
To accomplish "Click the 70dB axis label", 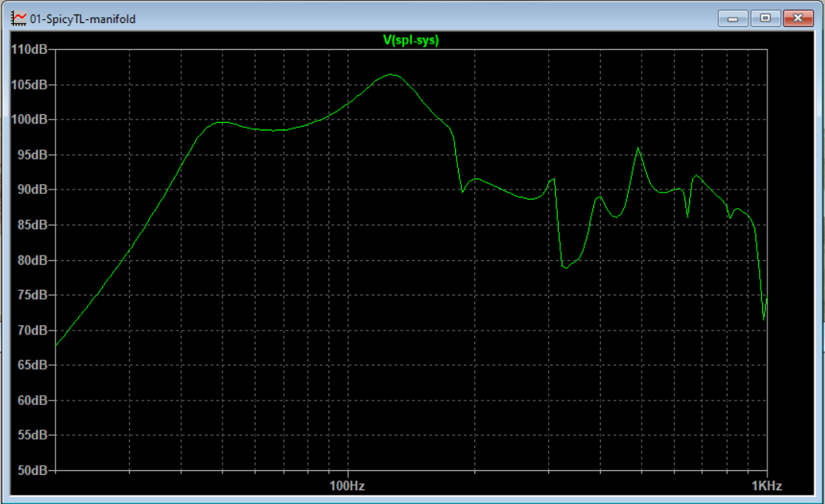I will [33, 330].
